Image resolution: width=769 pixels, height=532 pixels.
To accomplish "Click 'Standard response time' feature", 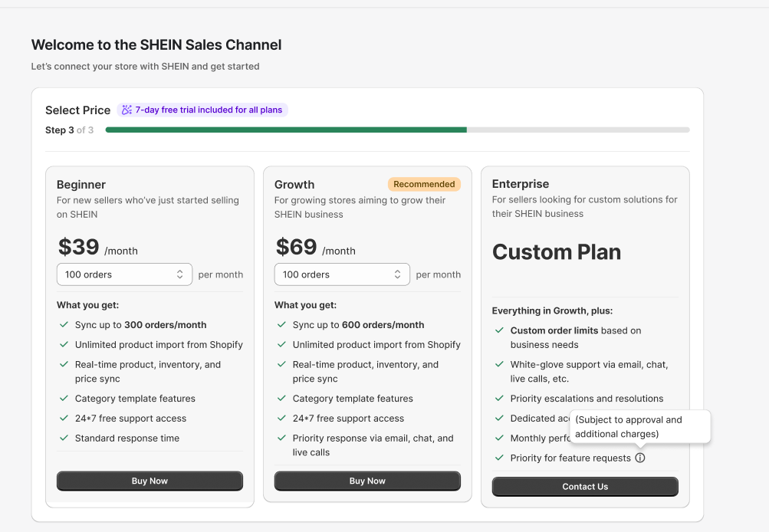I will (x=127, y=438).
